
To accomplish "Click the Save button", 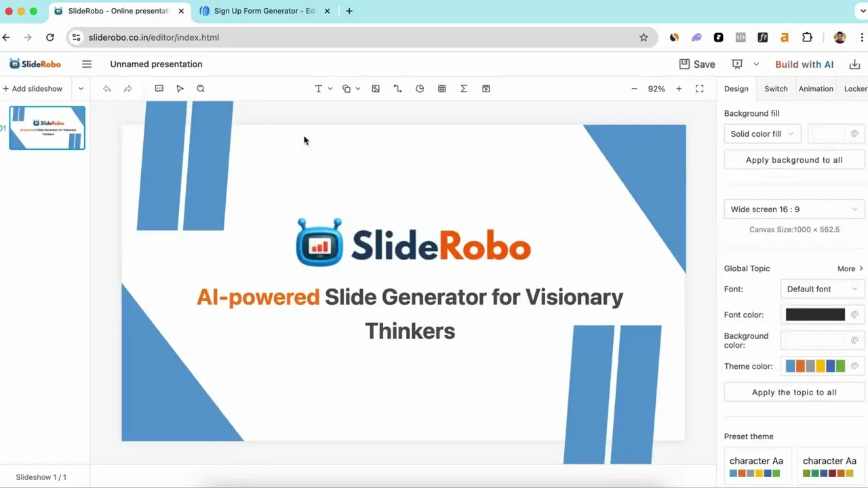I will (697, 64).
